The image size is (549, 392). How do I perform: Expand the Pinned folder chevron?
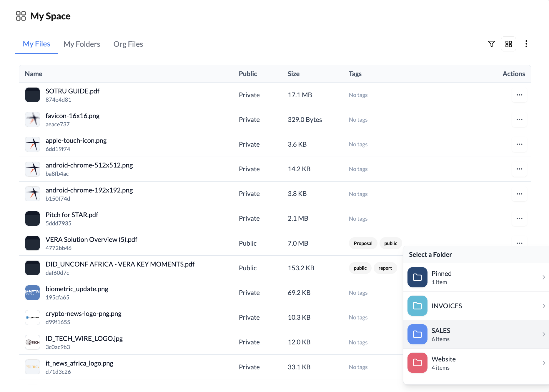(543, 277)
